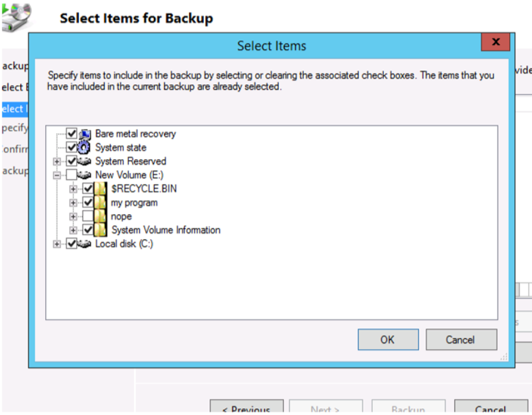The height and width of the screenshot is (415, 532).
Task: Uncheck the System state checkbox
Action: pyautogui.click(x=72, y=147)
